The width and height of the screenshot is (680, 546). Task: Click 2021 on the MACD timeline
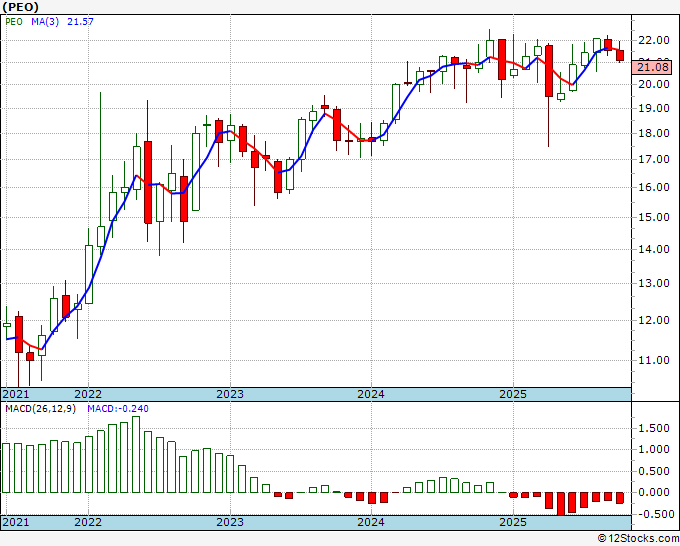(16, 522)
